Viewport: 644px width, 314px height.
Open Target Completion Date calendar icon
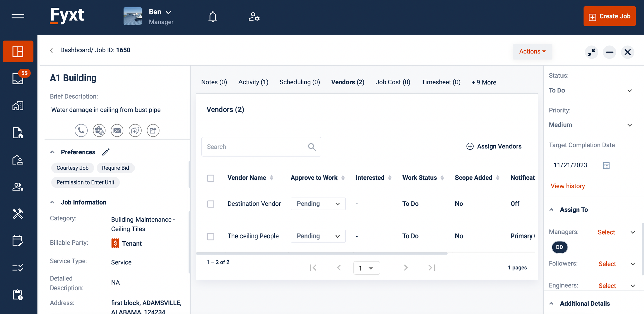coord(606,165)
